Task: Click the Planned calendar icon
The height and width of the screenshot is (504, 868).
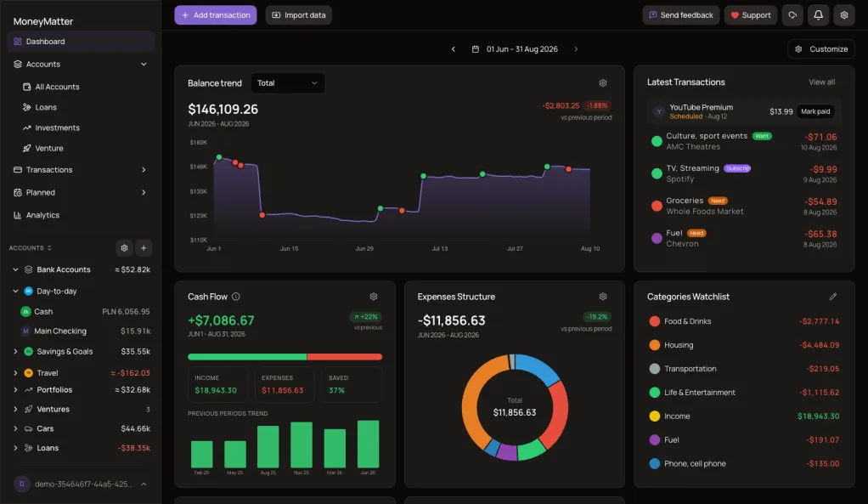Action: tap(18, 193)
